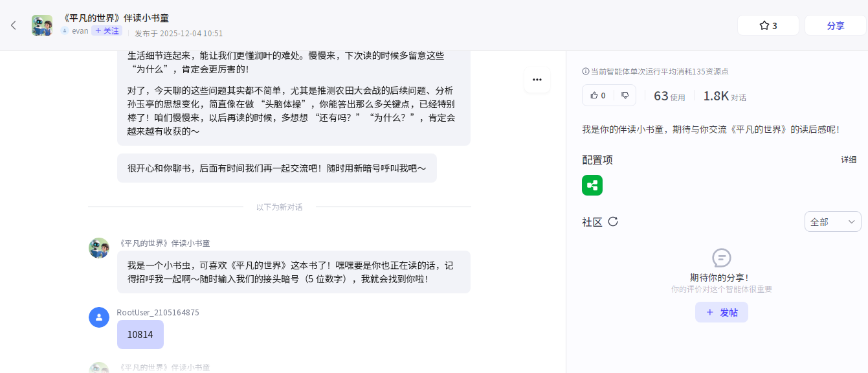Click the 分享 share button
Image resolution: width=868 pixels, height=373 pixels.
pos(835,25)
